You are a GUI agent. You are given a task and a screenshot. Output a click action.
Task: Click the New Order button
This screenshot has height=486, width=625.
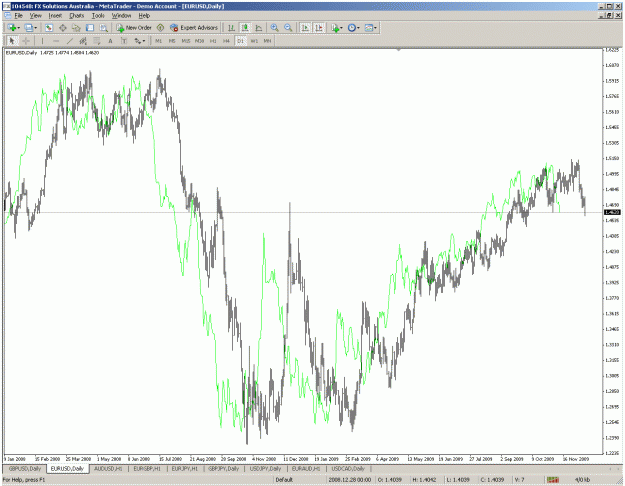point(134,28)
